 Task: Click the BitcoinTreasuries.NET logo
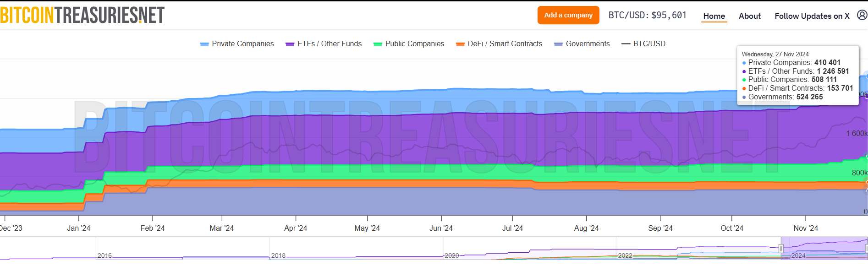coord(82,16)
